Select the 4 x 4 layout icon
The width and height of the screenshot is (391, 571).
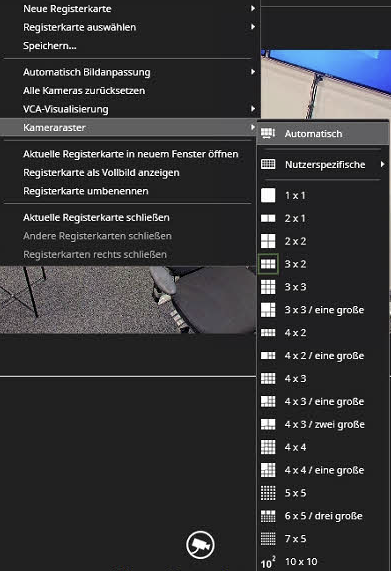pos(268,447)
